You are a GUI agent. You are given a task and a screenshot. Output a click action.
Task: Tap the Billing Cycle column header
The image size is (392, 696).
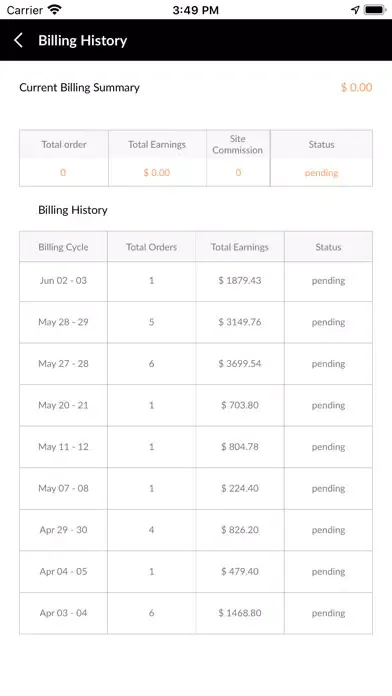[63, 247]
